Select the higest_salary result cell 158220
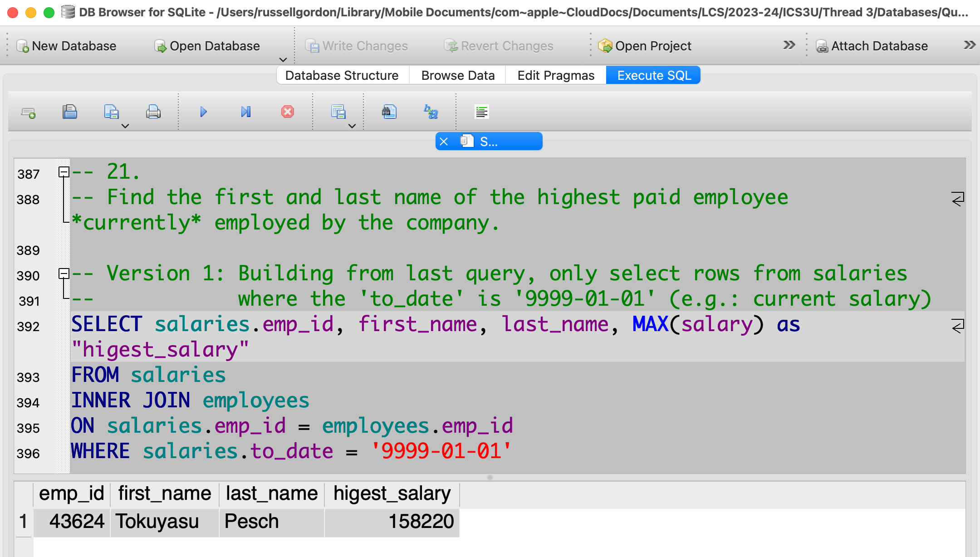This screenshot has width=980, height=557. (x=392, y=522)
